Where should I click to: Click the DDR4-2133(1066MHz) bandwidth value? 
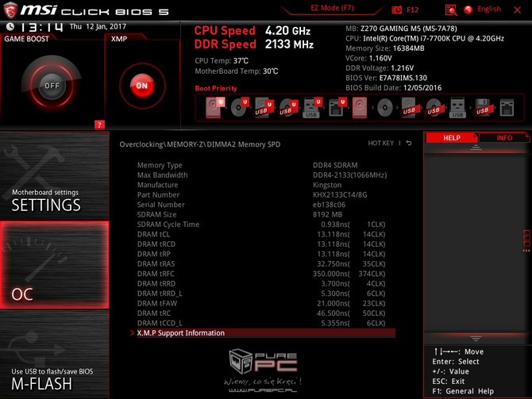click(350, 175)
